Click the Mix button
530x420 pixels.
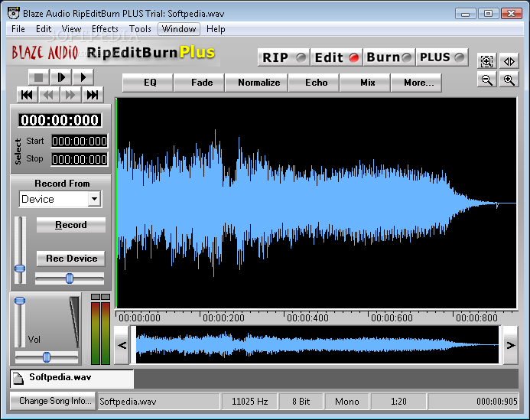(365, 83)
